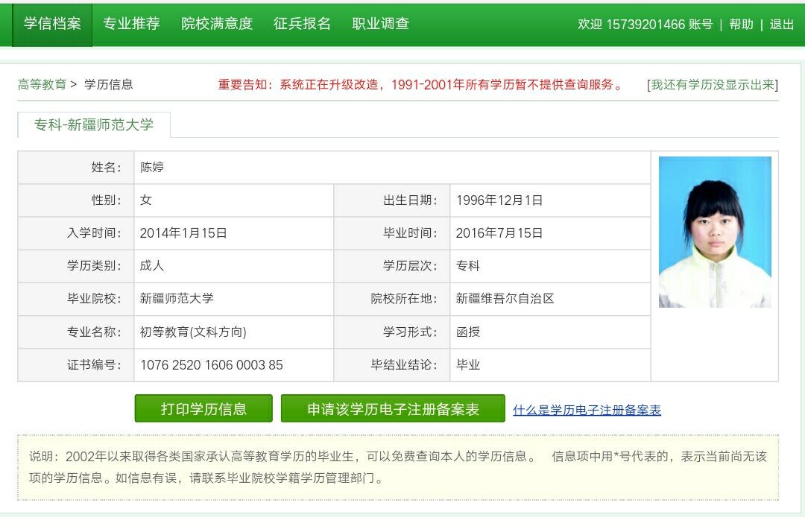Open 什么是学历电子注册备案表 link
805x532 pixels.
coord(587,410)
